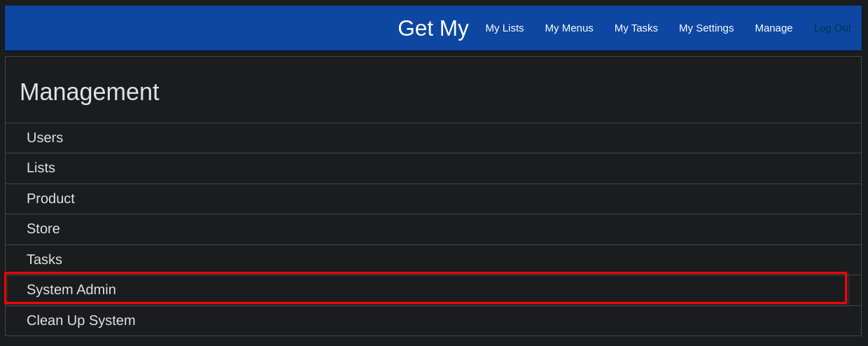868x346 pixels.
Task: Visit the Manage page from header
Action: (773, 28)
